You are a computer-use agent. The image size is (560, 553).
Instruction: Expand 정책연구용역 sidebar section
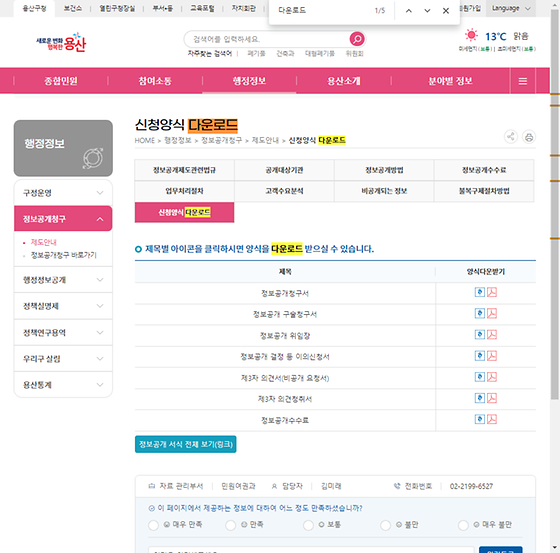[x=63, y=333]
